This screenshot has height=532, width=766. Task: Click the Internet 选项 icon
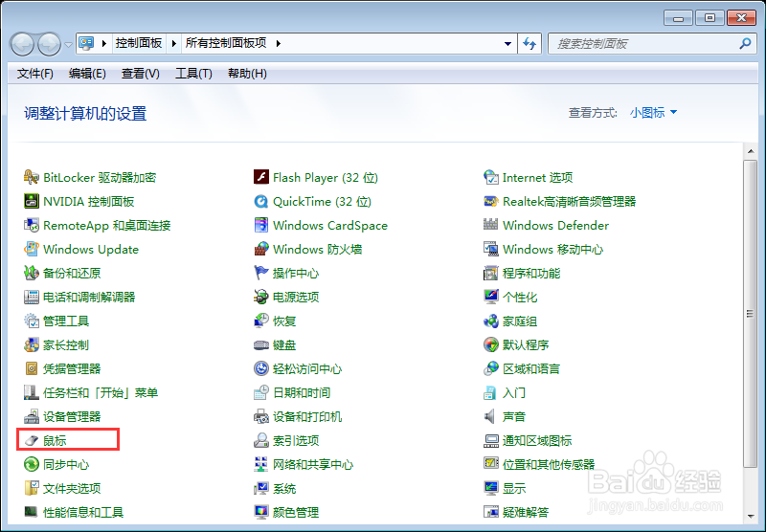491,177
